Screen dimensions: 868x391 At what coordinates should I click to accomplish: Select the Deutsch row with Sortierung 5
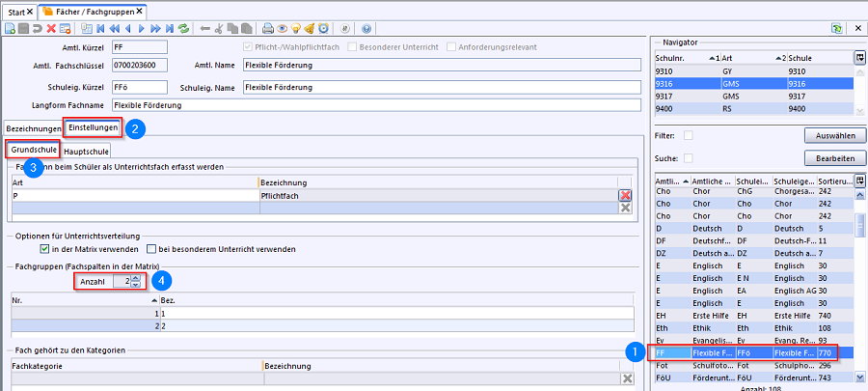coord(753,229)
